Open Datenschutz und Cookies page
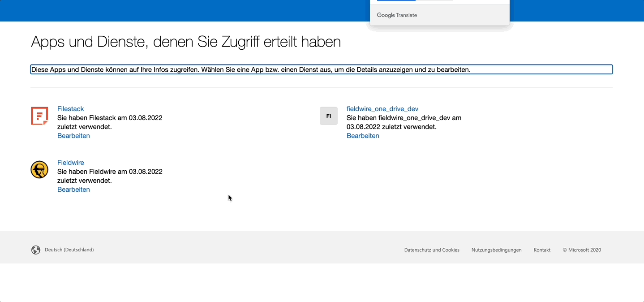 (432, 250)
